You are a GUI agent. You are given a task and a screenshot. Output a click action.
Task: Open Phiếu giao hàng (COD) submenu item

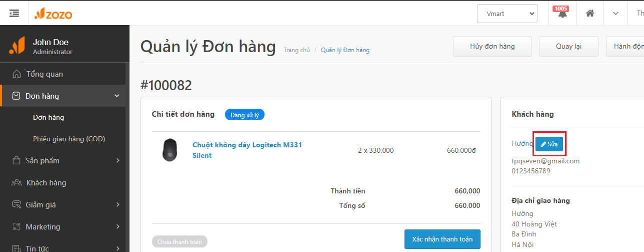click(x=69, y=139)
